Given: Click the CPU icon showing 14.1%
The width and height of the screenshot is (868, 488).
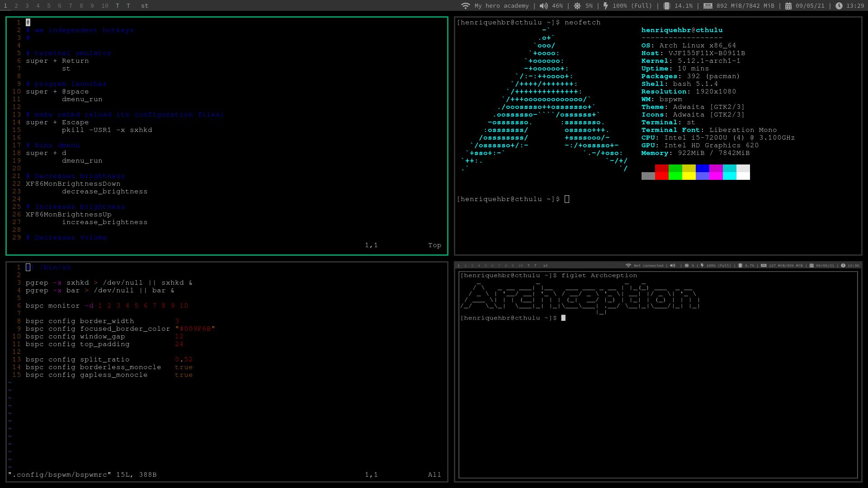Looking at the screenshot, I should [667, 6].
